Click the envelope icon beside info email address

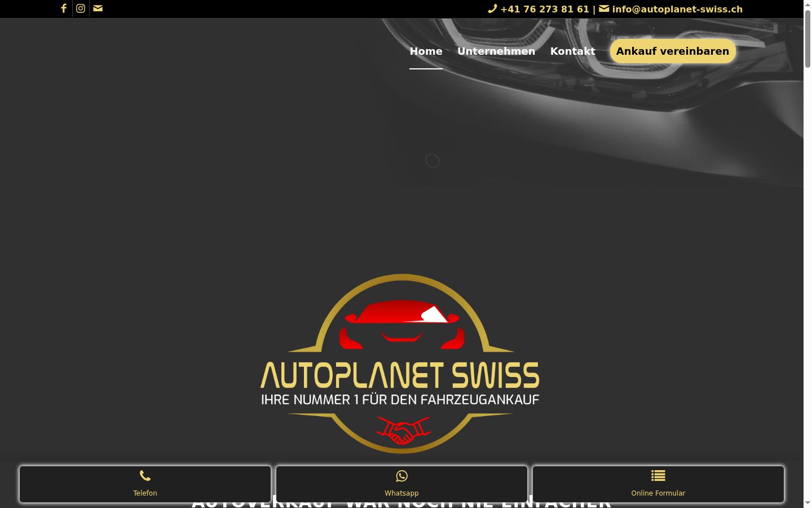coord(604,8)
